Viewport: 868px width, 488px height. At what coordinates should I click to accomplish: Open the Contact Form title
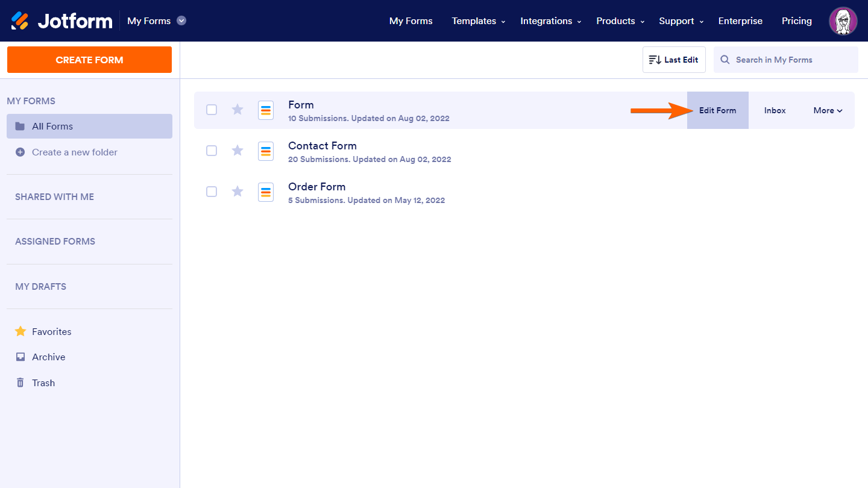click(322, 146)
